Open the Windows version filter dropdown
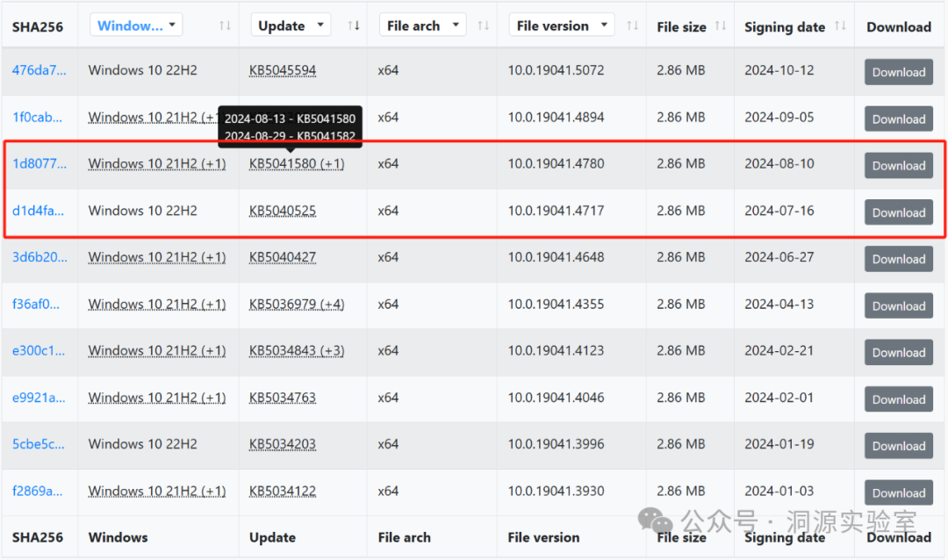 [x=136, y=25]
